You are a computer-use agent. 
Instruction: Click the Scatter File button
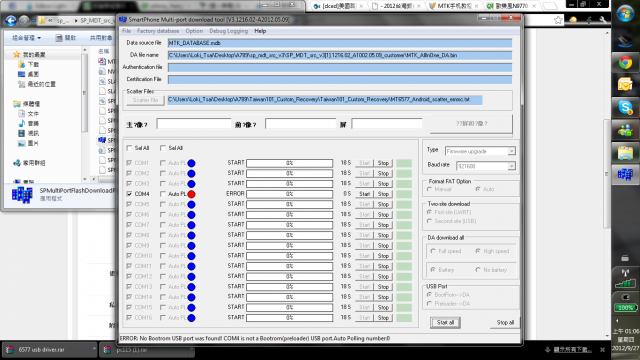click(x=145, y=100)
